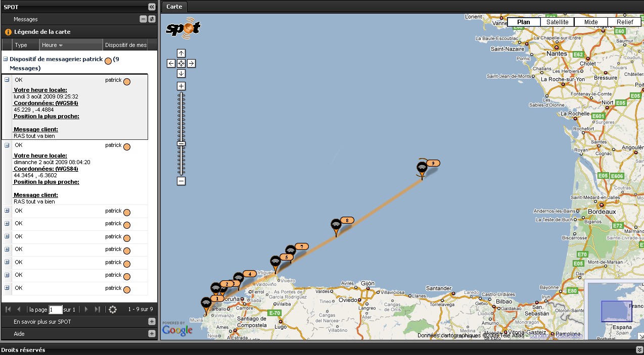Expand the En savoir plus sur SPOT section

152,322
